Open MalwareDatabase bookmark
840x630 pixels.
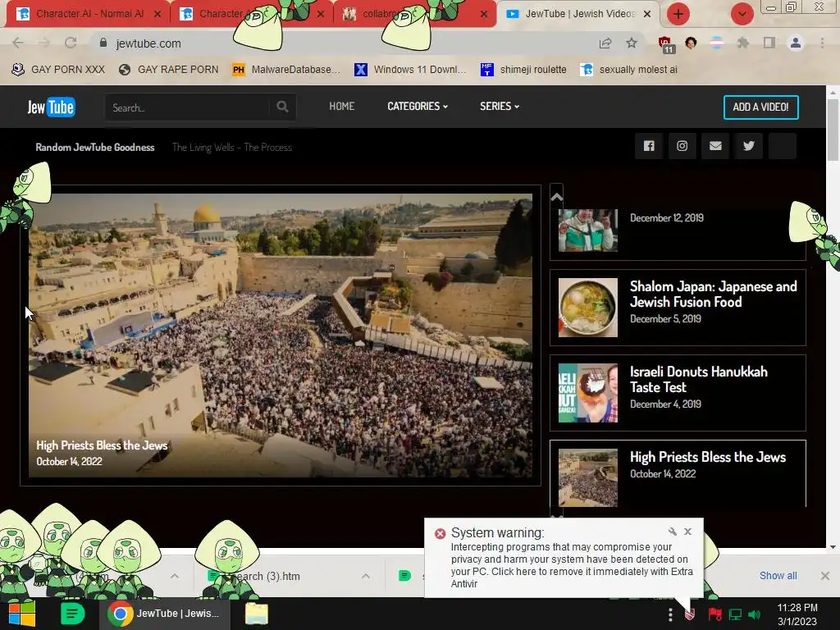[286, 70]
